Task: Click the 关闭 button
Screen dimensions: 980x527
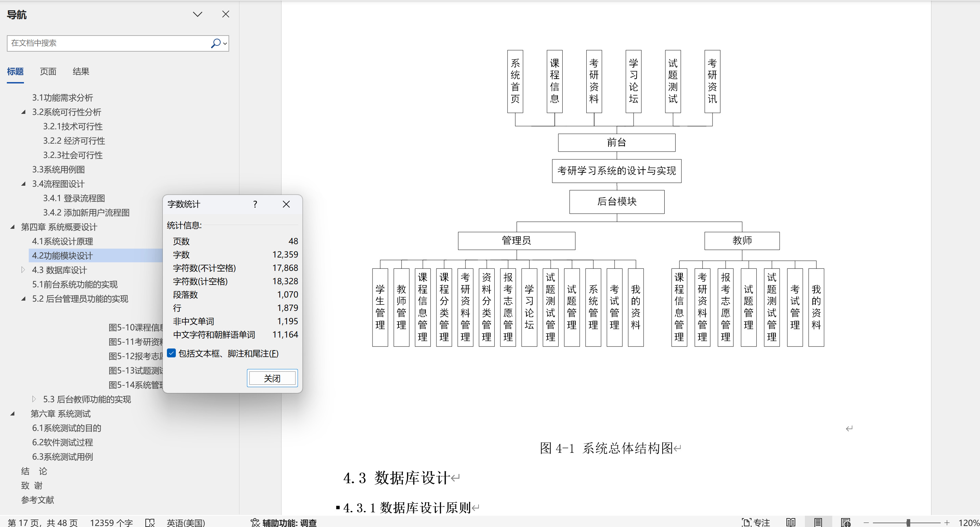Action: pos(272,378)
